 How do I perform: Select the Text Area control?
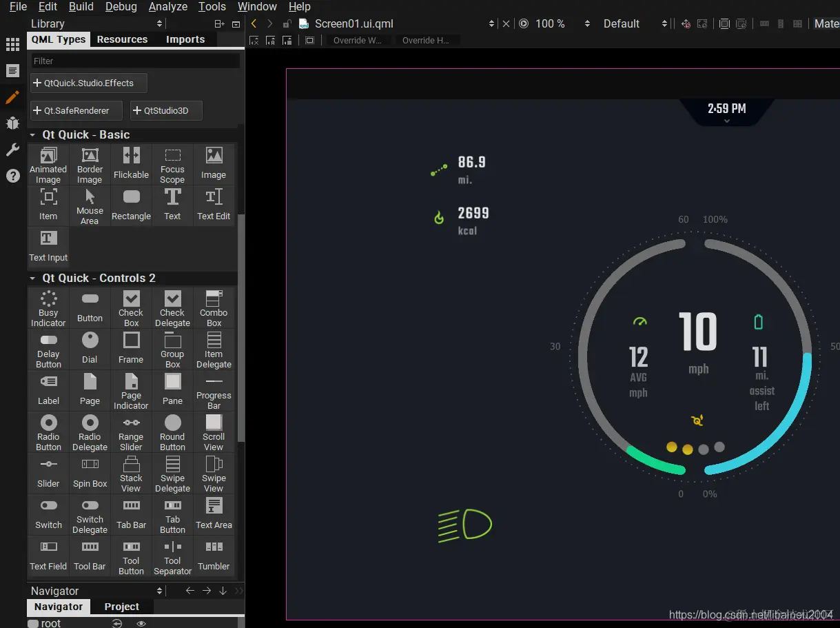pyautogui.click(x=214, y=515)
